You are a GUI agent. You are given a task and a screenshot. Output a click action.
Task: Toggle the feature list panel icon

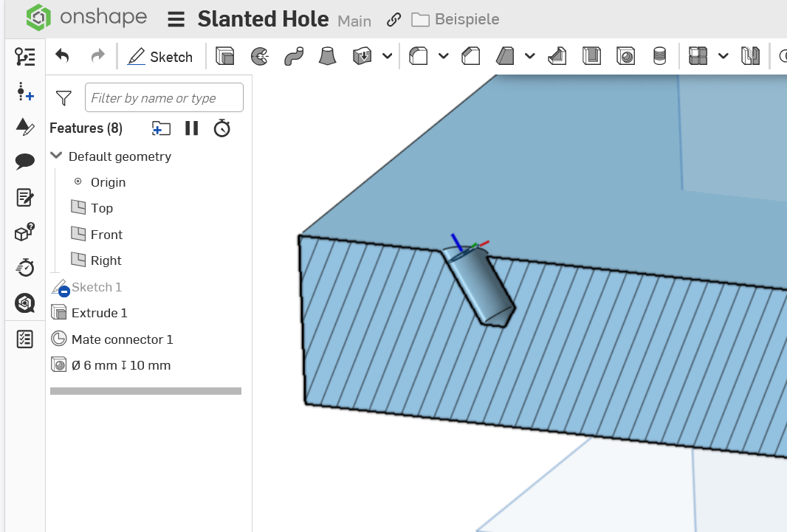coord(24,57)
